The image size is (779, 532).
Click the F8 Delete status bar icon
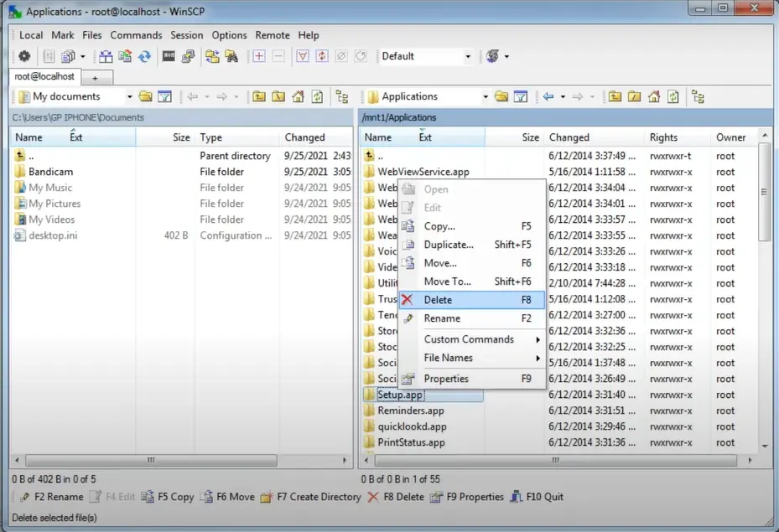(x=373, y=497)
